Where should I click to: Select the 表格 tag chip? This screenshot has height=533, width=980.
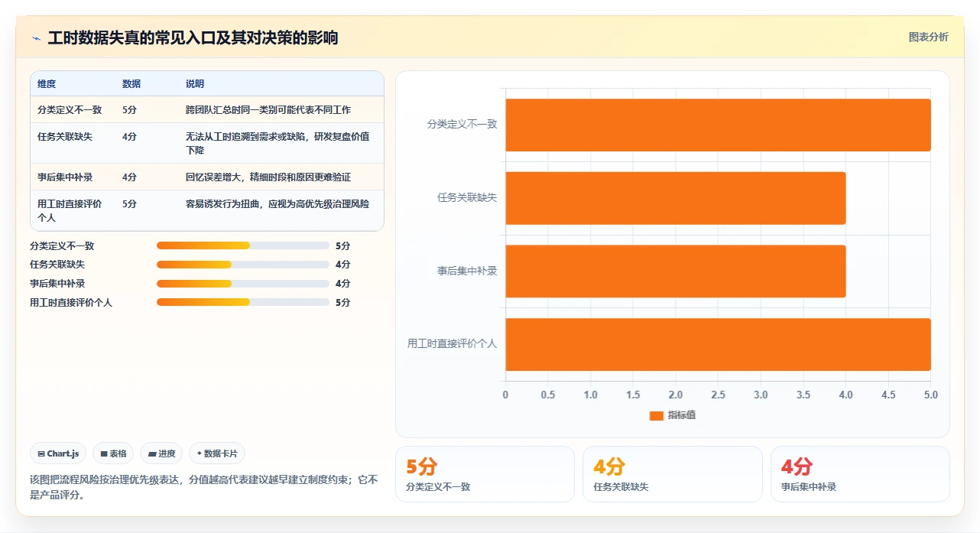[113, 453]
